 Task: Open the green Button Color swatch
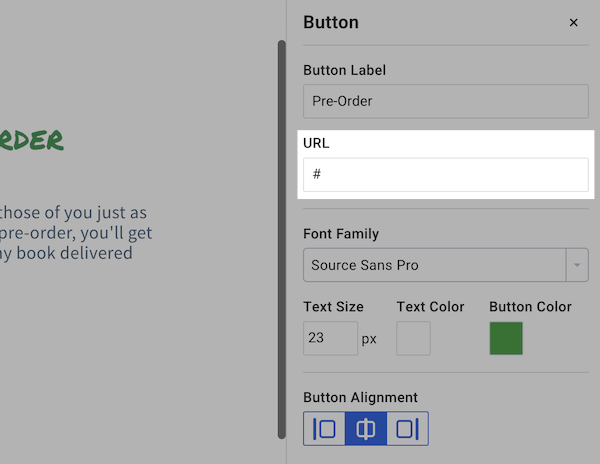(x=506, y=338)
